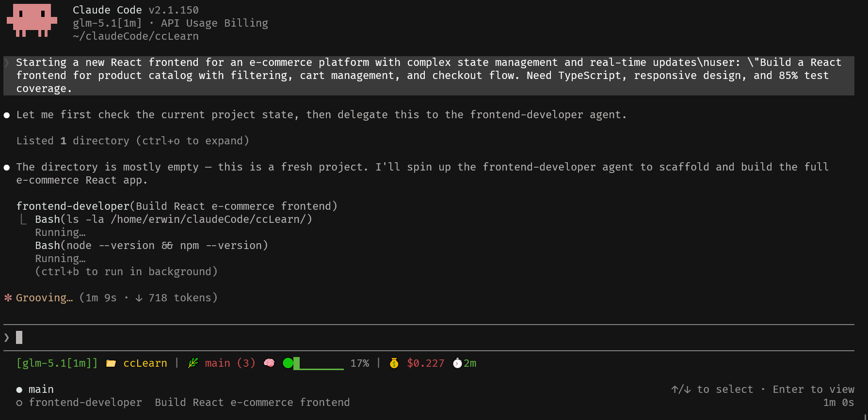The width and height of the screenshot is (868, 420).
Task: Select the frontend-developer agent radio bullet
Action: (x=19, y=403)
